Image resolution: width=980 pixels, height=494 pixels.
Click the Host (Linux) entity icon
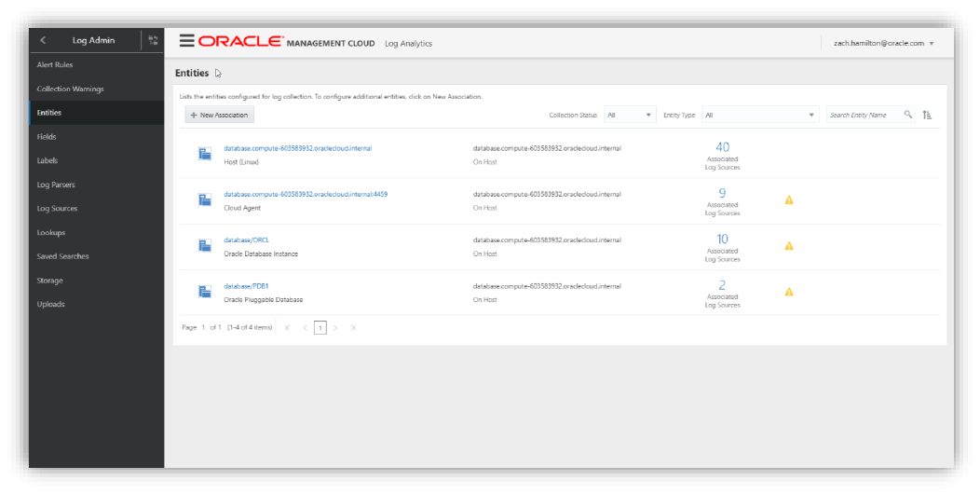[204, 154]
